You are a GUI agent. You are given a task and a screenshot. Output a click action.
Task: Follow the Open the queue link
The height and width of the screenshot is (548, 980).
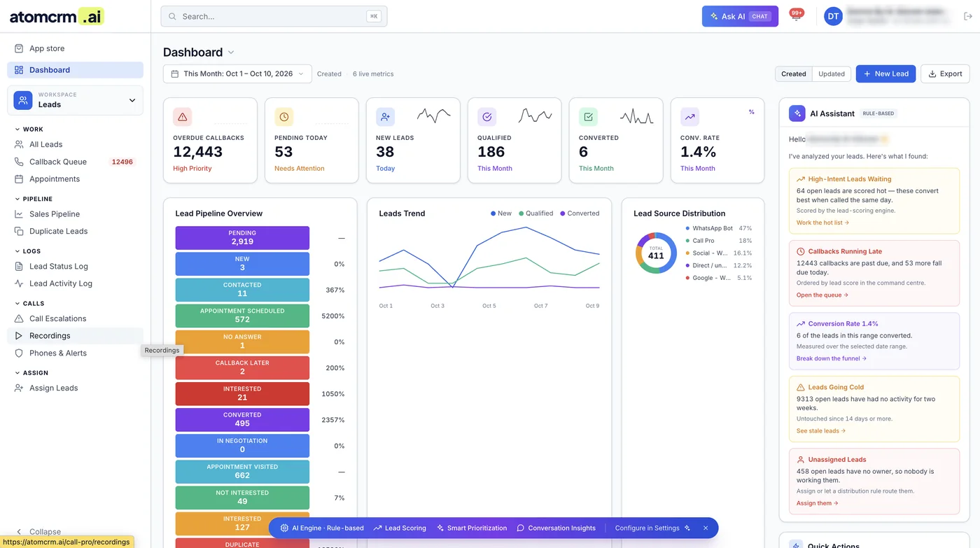pyautogui.click(x=822, y=295)
